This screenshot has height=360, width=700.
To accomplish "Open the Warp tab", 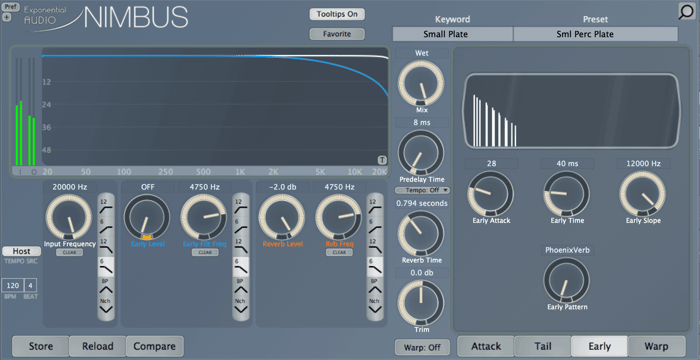I will pyautogui.click(x=656, y=346).
